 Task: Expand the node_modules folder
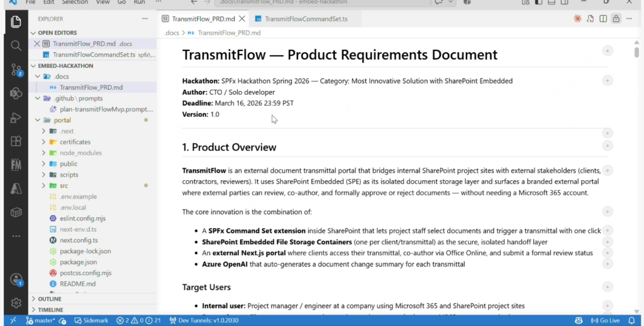pyautogui.click(x=43, y=153)
